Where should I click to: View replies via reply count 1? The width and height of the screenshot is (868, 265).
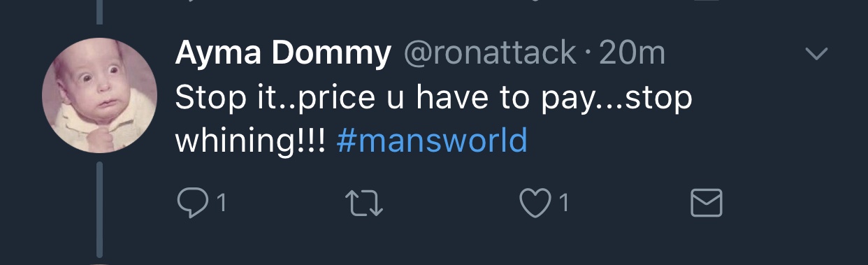(x=221, y=203)
